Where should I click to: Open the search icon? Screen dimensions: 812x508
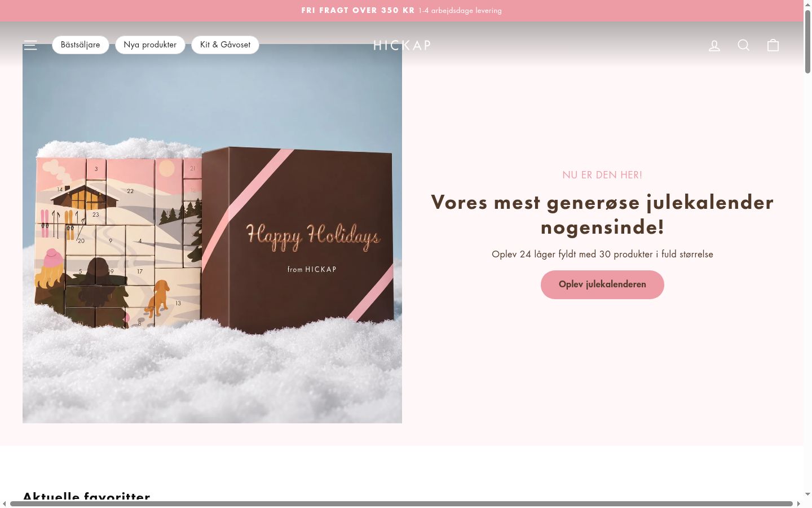[x=744, y=45]
